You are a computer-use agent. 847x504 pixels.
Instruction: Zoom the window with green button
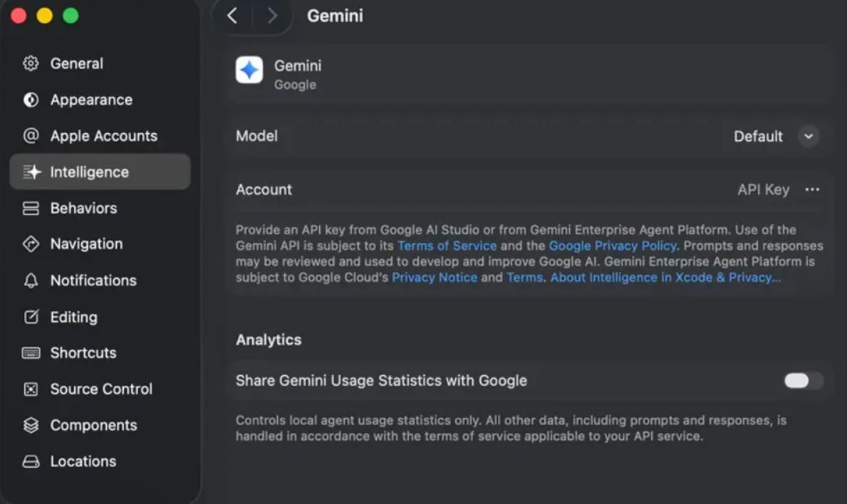tap(71, 16)
